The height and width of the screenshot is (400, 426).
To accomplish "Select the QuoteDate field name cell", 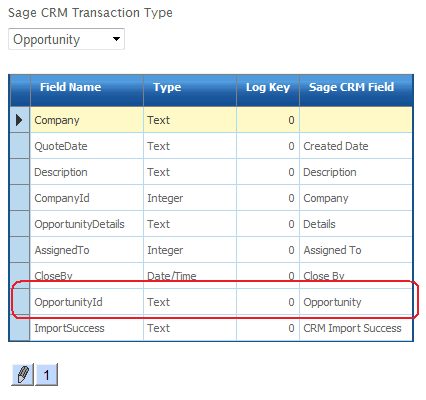I will click(x=87, y=146).
